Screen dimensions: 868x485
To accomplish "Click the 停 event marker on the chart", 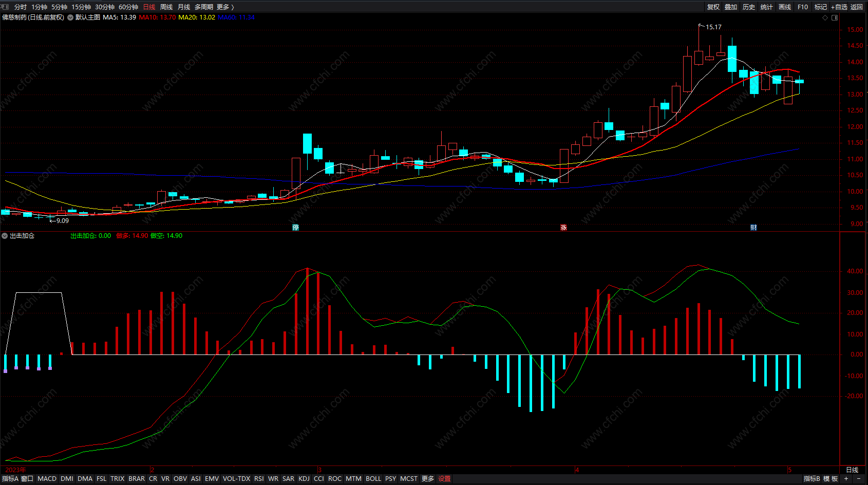I will [295, 227].
